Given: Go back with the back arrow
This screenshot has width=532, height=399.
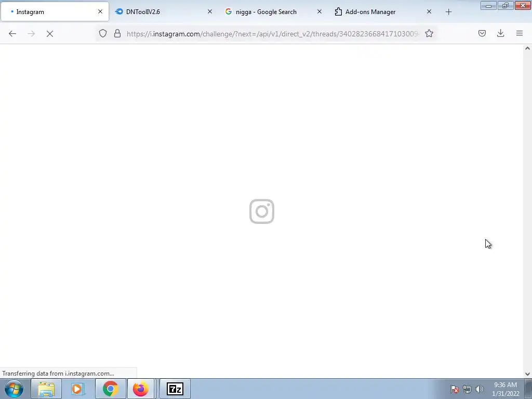Looking at the screenshot, I should (x=12, y=33).
